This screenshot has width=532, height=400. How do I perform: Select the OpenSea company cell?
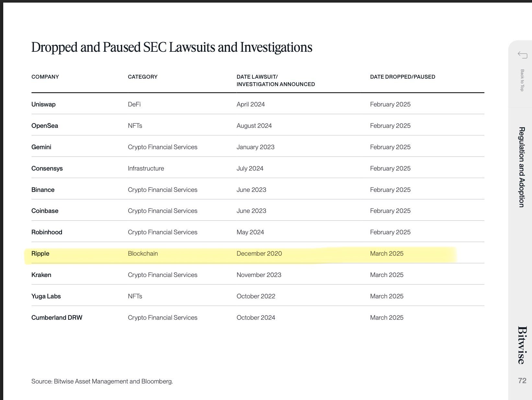(x=45, y=126)
